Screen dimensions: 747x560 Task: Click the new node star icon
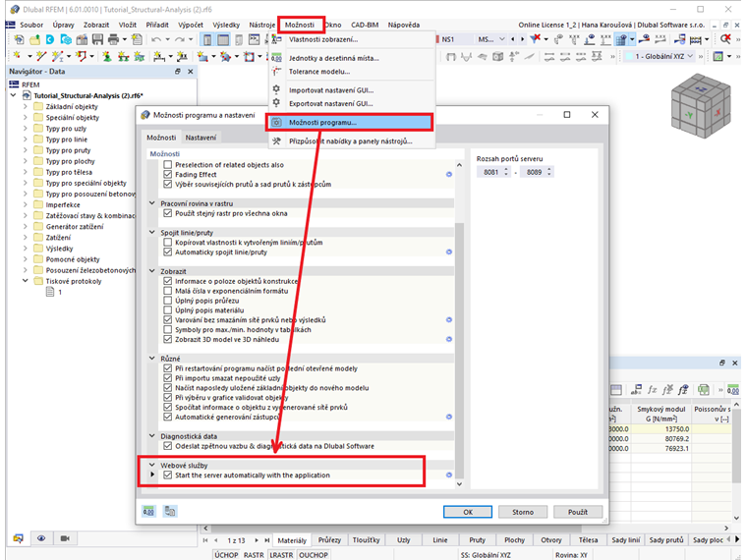coord(17,57)
